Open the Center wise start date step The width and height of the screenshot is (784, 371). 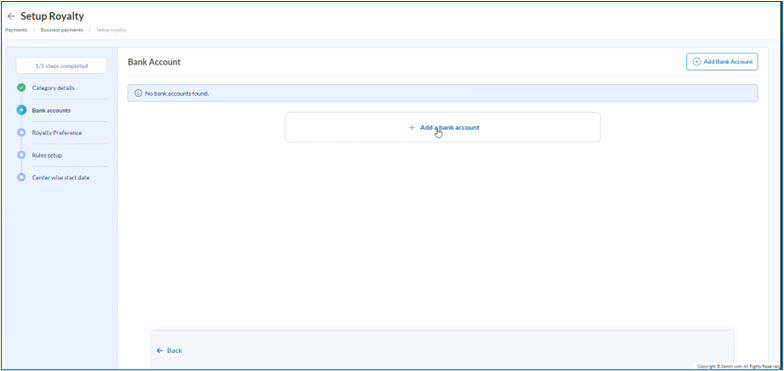pos(60,178)
